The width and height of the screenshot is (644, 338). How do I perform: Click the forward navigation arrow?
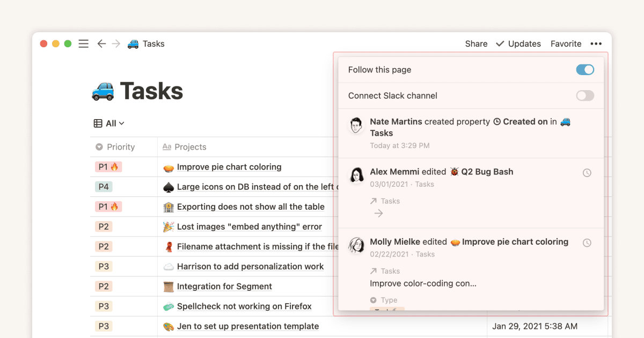coord(117,43)
